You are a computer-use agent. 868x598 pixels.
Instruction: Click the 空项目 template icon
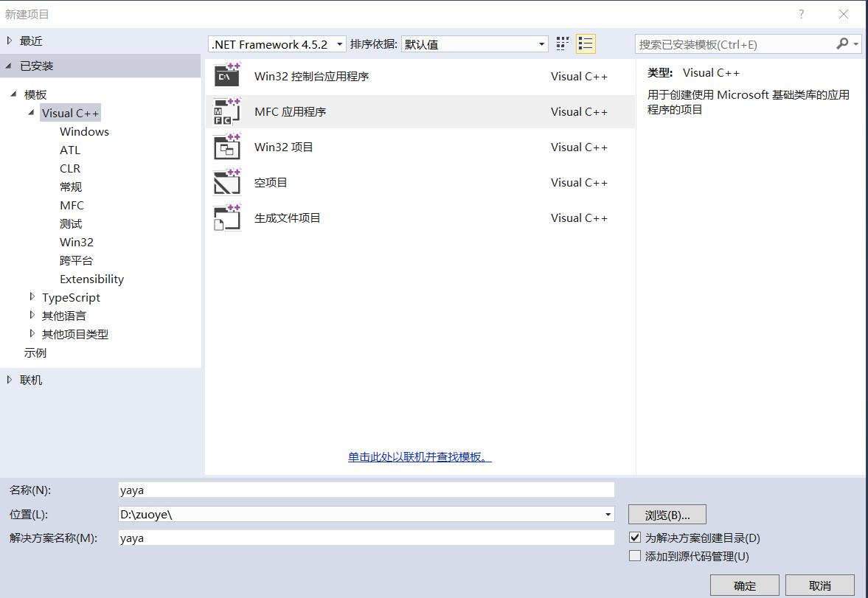coord(227,182)
